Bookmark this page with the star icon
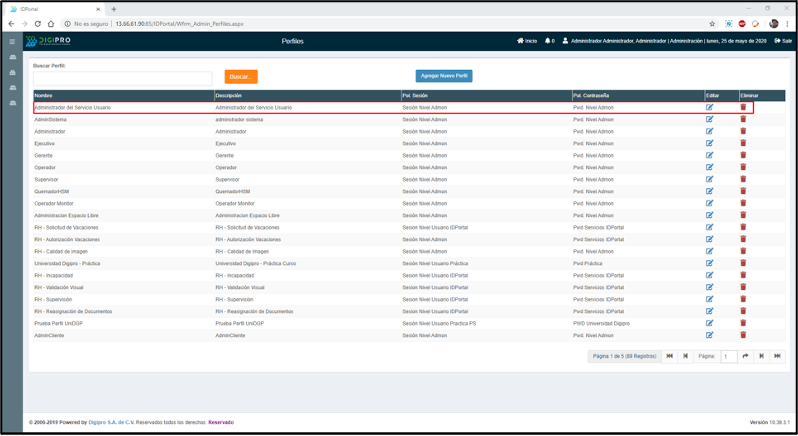This screenshot has height=436, width=798. tap(712, 24)
